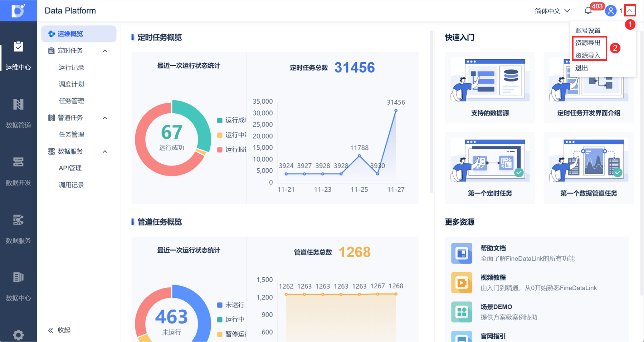The image size is (644, 342).
Task: Click the 场景DEMO link
Action: [496, 307]
